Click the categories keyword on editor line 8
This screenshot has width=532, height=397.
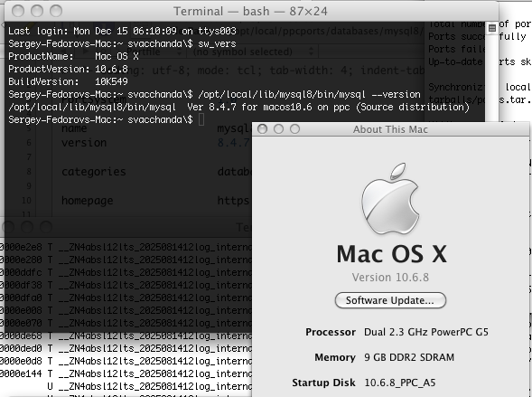pyautogui.click(x=94, y=172)
